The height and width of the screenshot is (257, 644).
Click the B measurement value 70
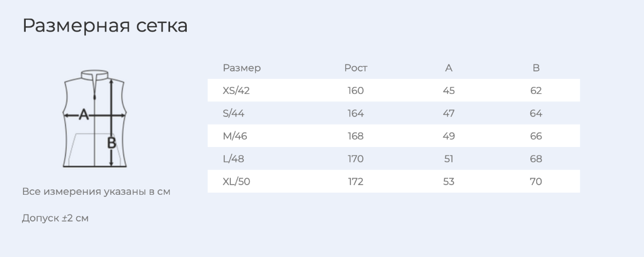[536, 181]
